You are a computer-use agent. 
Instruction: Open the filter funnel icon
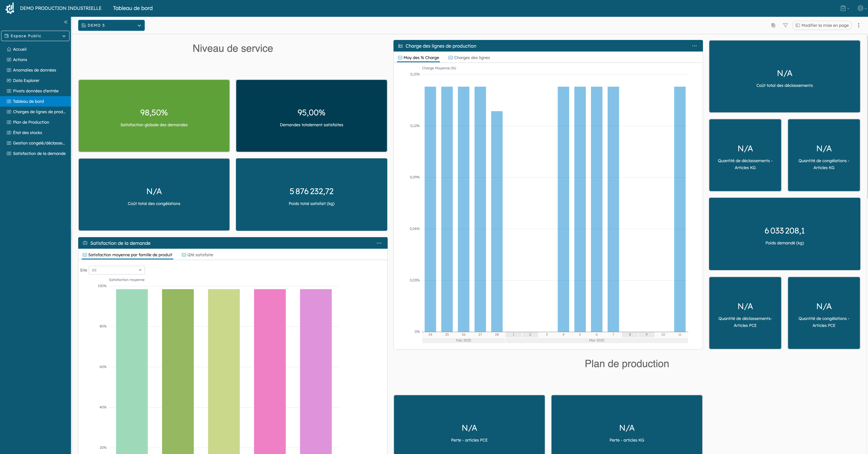tap(785, 25)
